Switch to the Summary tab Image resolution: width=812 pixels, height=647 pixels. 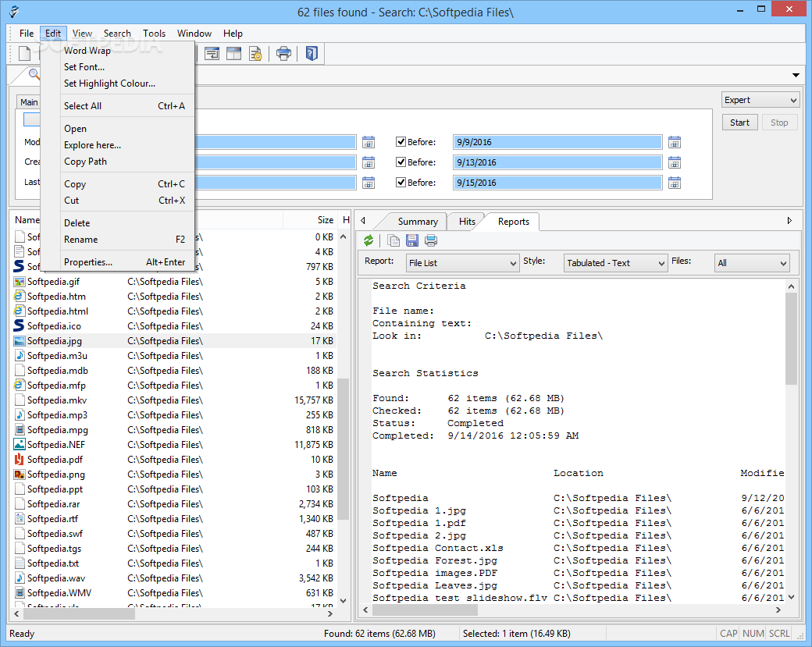point(418,222)
